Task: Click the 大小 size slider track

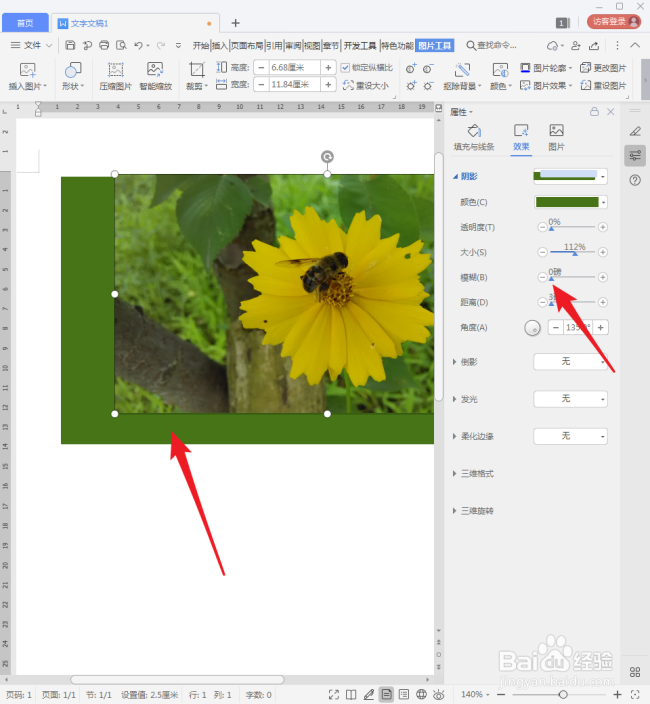Action: click(x=572, y=252)
